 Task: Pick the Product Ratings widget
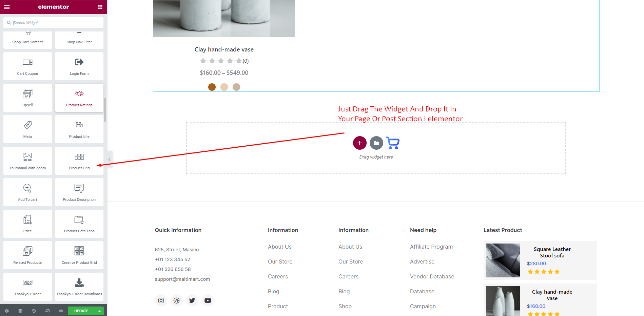click(x=79, y=98)
